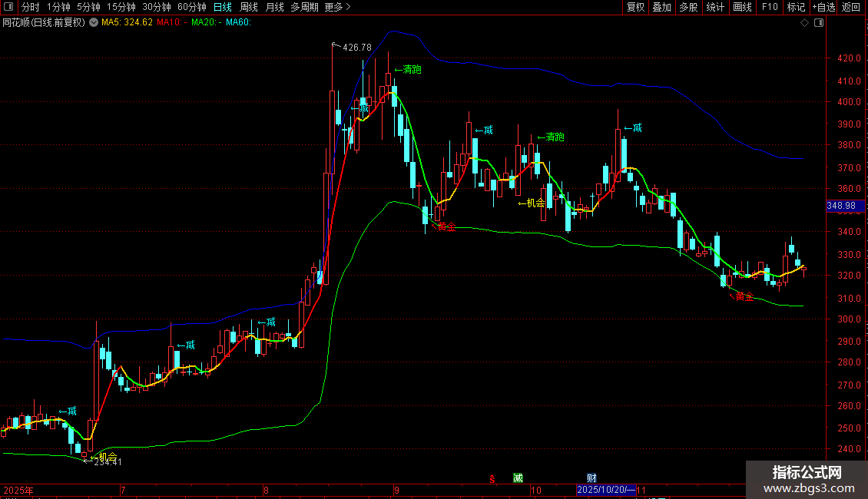Activate the 画线 drawing tool
868x499 pixels.
(x=742, y=7)
